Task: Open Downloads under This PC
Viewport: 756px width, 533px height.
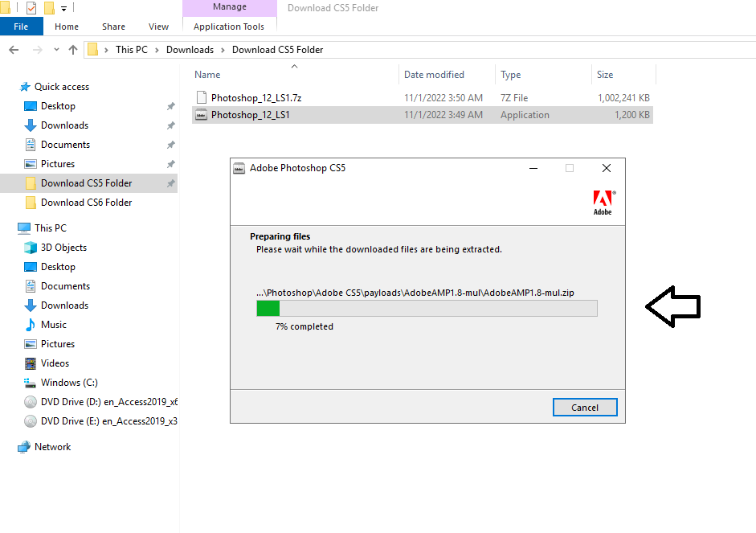Action: [x=64, y=305]
